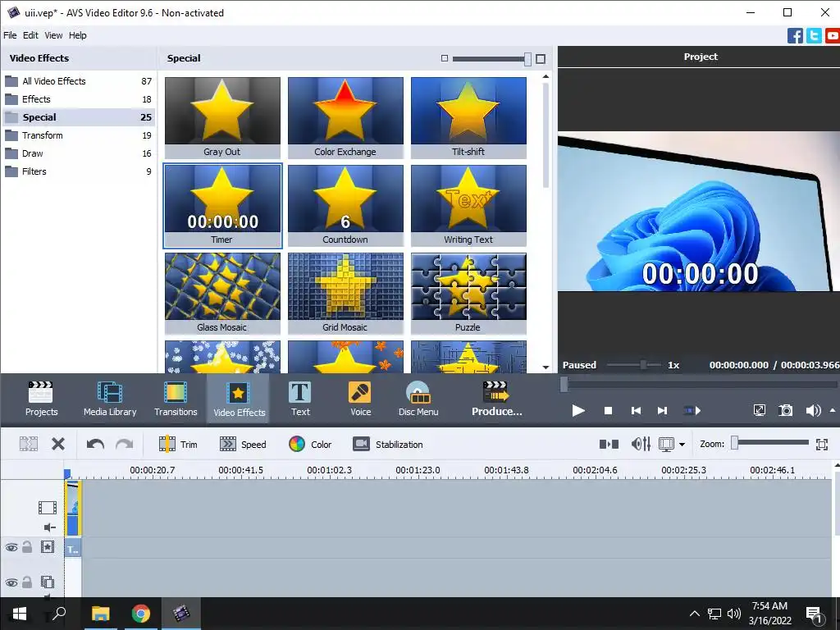Image resolution: width=840 pixels, height=630 pixels.
Task: Open the Text effects panel
Action: (300, 399)
